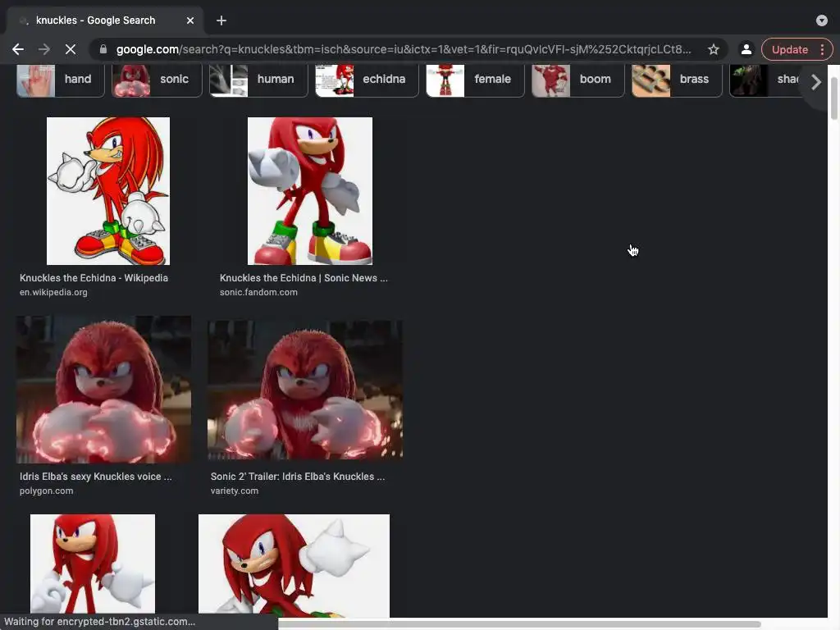Go back with the browser back arrow
Image resolution: width=840 pixels, height=630 pixels.
[x=18, y=49]
